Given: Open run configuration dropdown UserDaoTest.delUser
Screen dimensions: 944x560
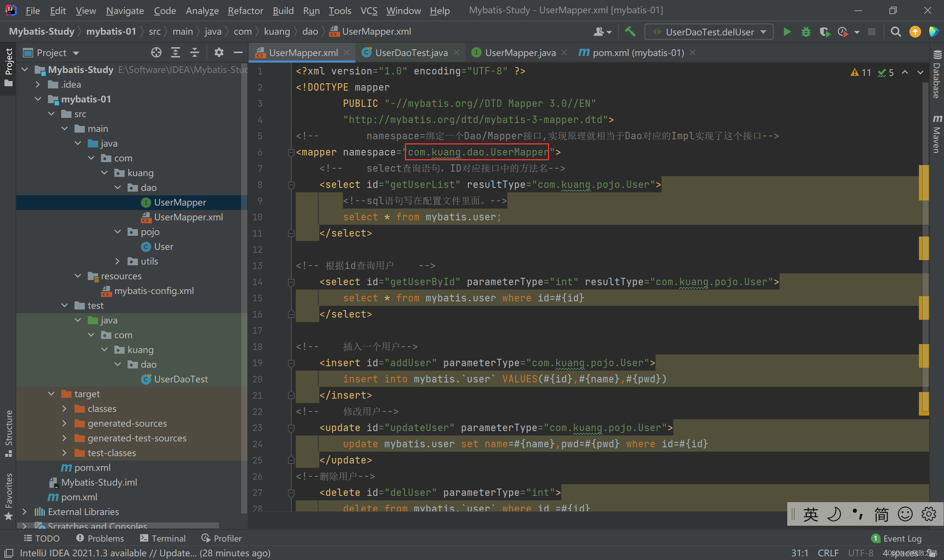Looking at the screenshot, I should pyautogui.click(x=709, y=32).
